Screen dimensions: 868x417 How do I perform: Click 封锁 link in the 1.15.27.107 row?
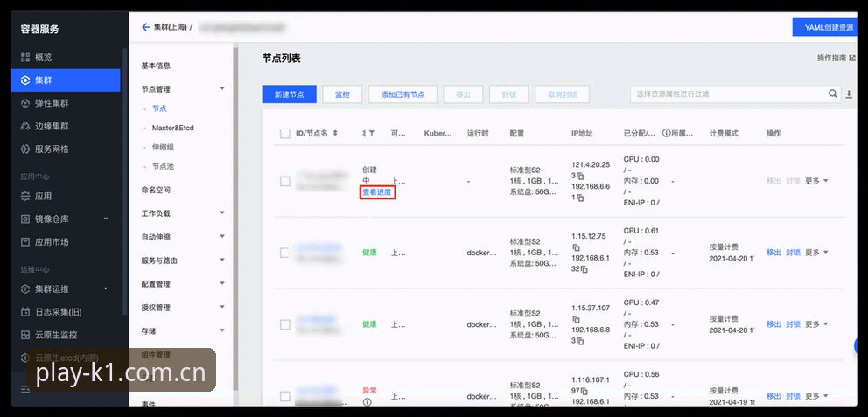(794, 324)
